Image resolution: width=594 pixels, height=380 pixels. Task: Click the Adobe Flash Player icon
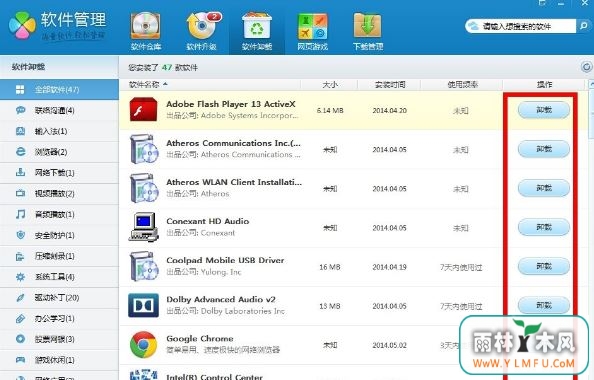pyautogui.click(x=143, y=109)
